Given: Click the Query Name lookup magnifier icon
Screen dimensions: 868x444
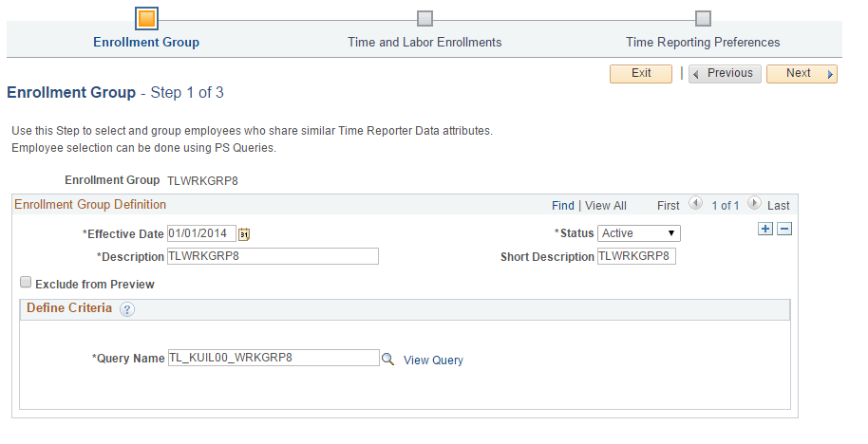Looking at the screenshot, I should point(387,360).
